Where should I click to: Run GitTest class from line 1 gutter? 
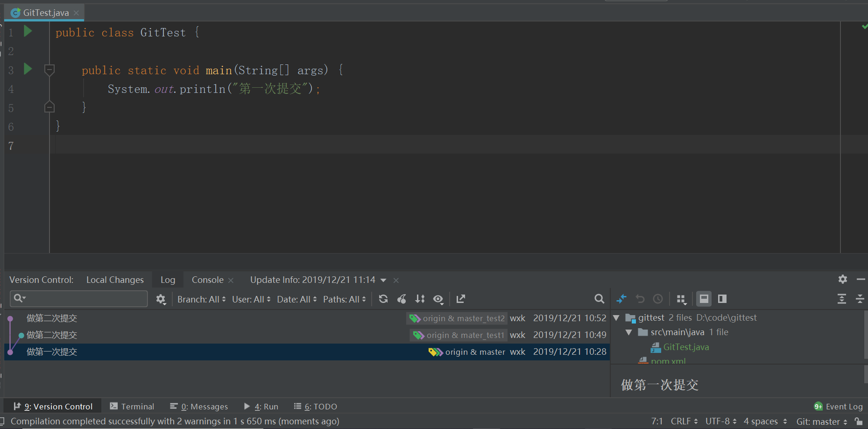[x=28, y=31]
